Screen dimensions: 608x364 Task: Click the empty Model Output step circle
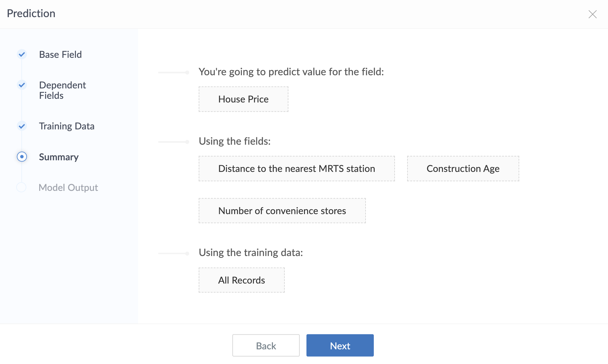click(x=21, y=187)
